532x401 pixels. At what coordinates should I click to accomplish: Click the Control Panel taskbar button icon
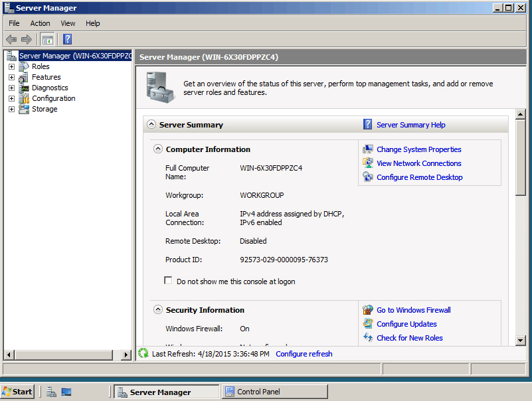tap(230, 392)
